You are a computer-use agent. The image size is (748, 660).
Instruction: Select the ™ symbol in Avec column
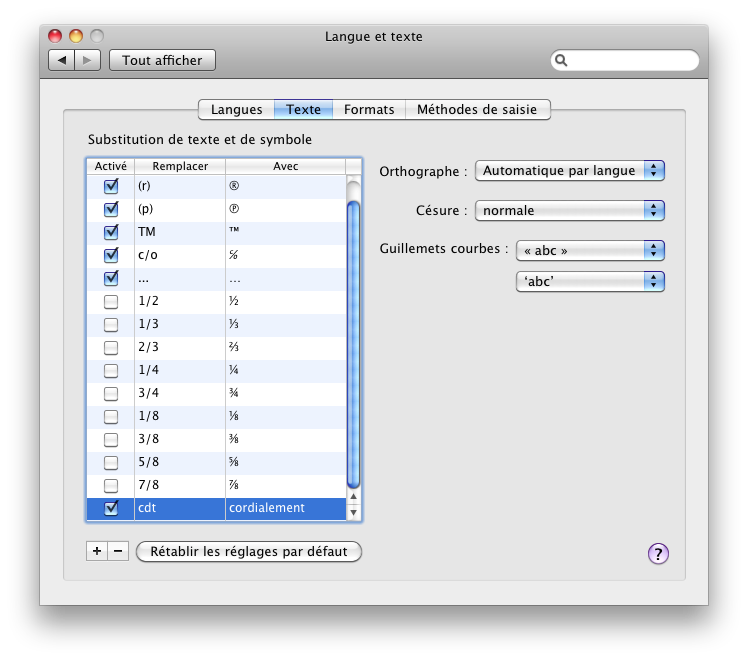coord(234,230)
